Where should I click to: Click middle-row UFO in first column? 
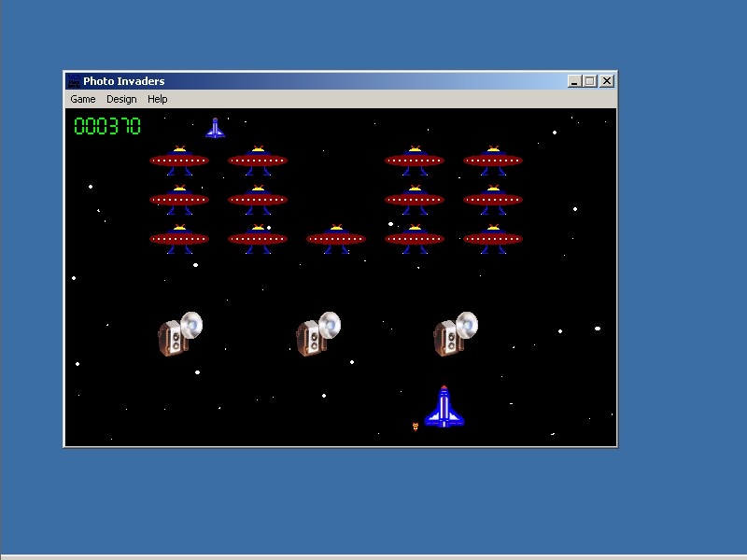coord(179,200)
